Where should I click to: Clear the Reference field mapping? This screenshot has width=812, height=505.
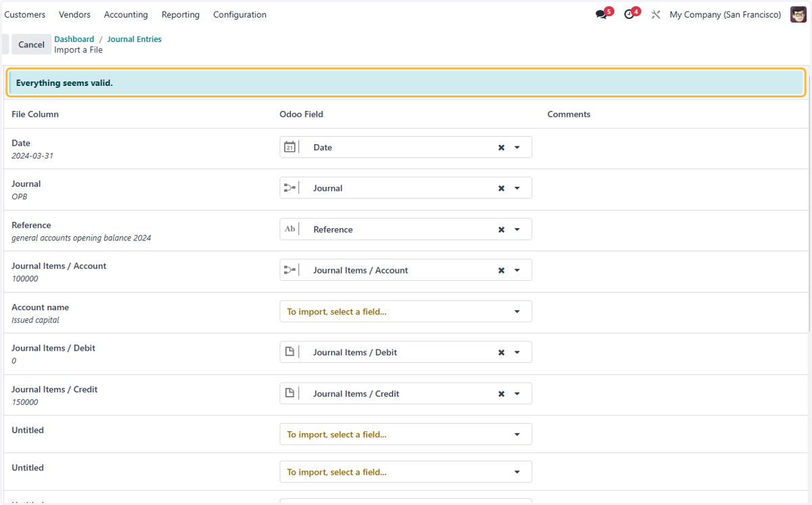pyautogui.click(x=501, y=229)
